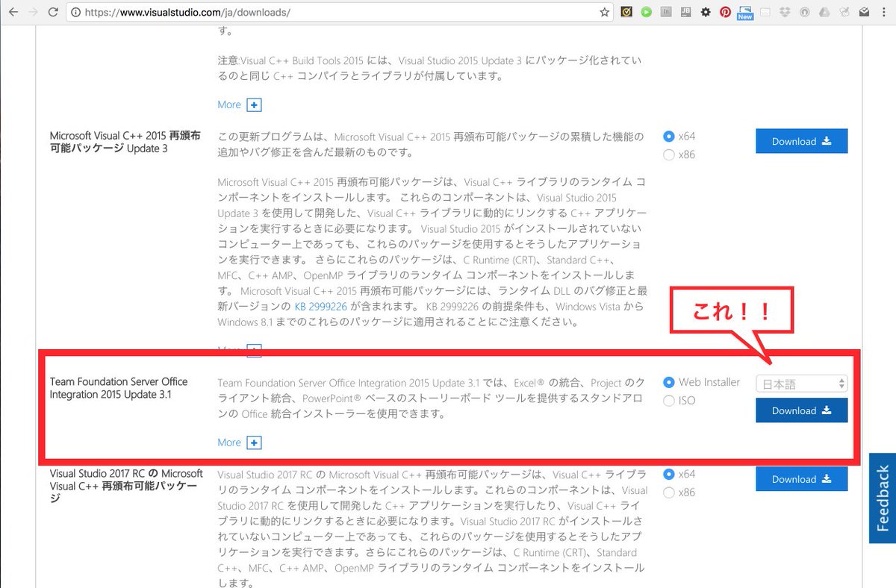896x588 pixels.
Task: Click the gray 'In' extension icon
Action: click(x=666, y=13)
